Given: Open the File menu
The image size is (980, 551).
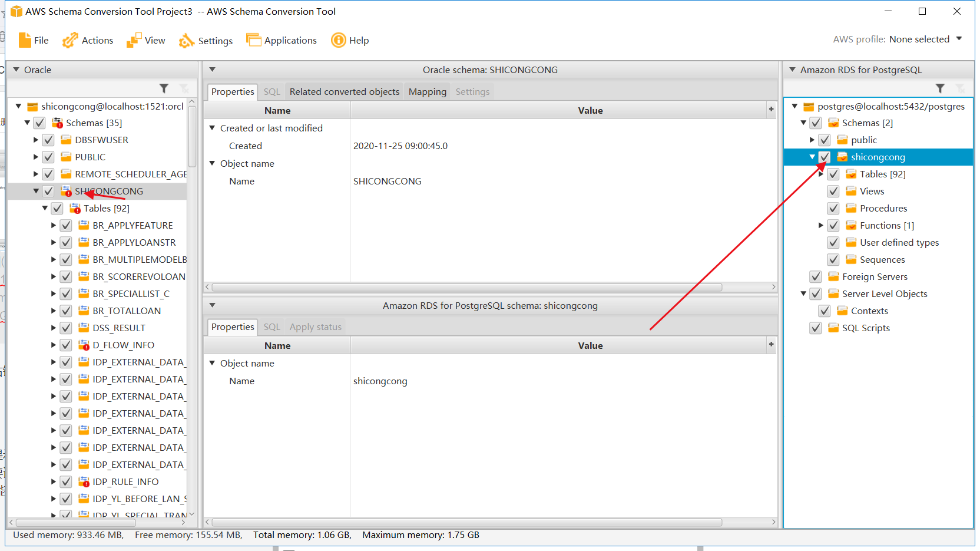Looking at the screenshot, I should tap(34, 40).
